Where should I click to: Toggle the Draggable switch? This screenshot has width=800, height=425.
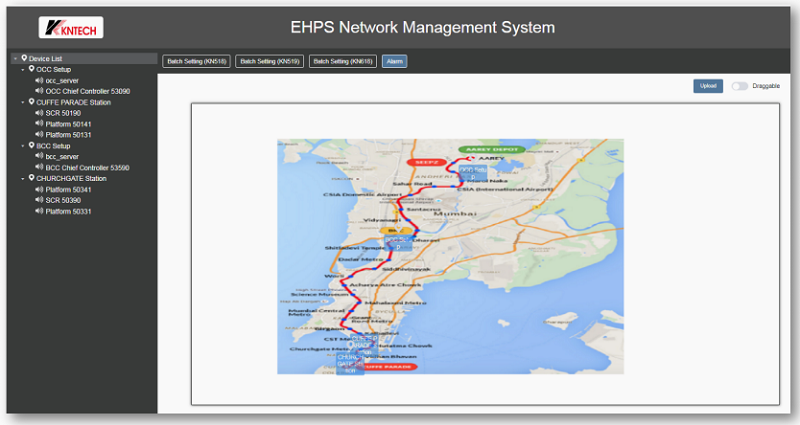(739, 86)
